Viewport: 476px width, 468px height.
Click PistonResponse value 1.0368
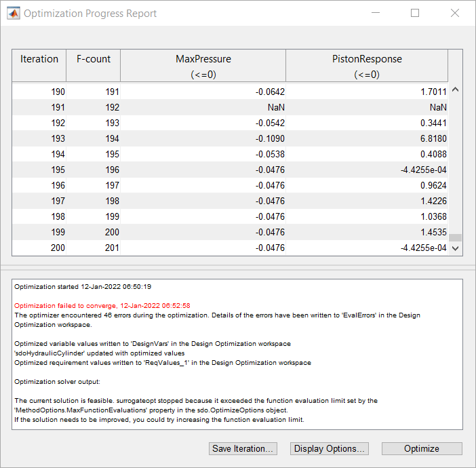point(367,216)
